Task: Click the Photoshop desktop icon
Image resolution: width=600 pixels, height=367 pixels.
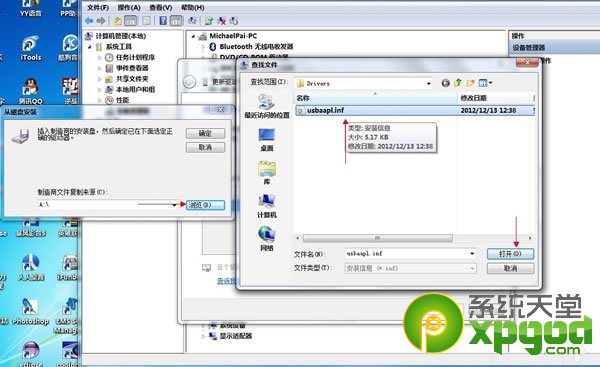Action: point(30,312)
